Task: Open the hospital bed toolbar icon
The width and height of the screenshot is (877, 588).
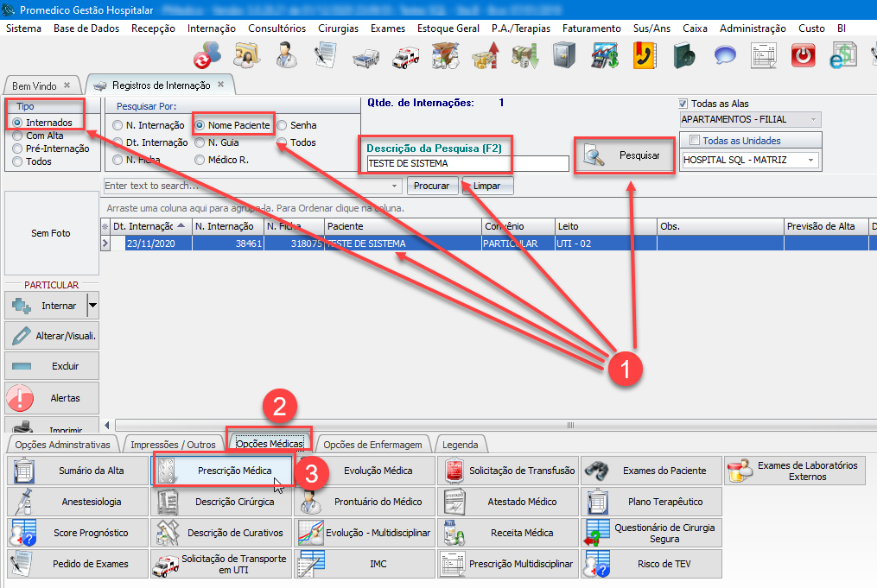Action: pyautogui.click(x=366, y=56)
